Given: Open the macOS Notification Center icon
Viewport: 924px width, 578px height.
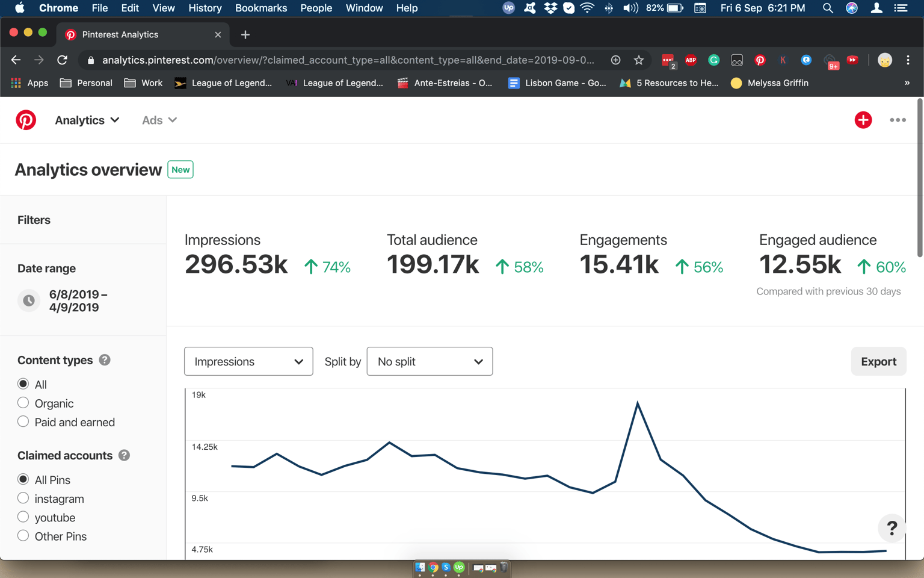Looking at the screenshot, I should pyautogui.click(x=901, y=8).
